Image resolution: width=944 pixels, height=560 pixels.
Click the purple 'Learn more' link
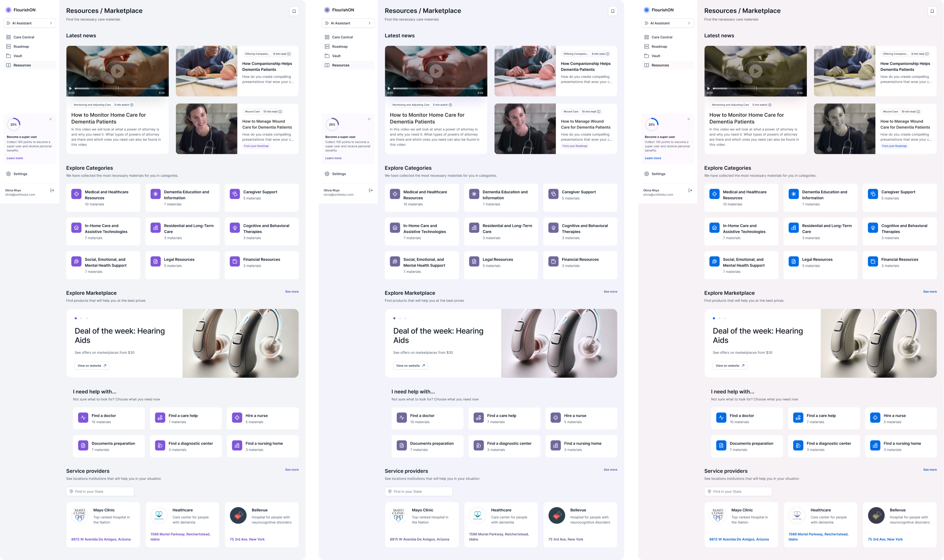(x=15, y=158)
